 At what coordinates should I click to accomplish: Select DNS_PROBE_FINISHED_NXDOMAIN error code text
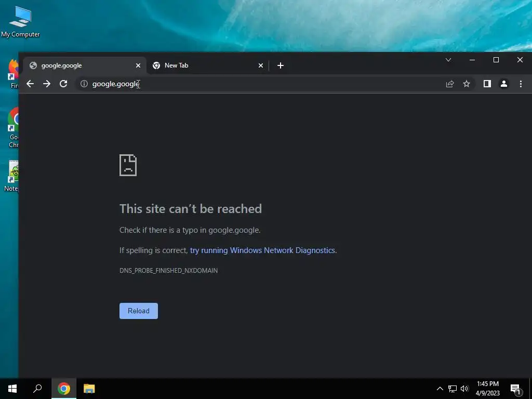pyautogui.click(x=169, y=270)
